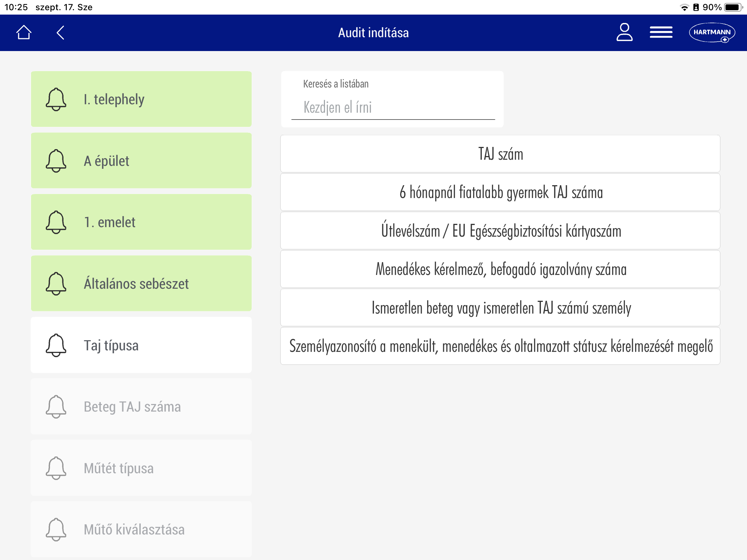The height and width of the screenshot is (560, 747).
Task: Select the Taj típusa step
Action: (142, 345)
